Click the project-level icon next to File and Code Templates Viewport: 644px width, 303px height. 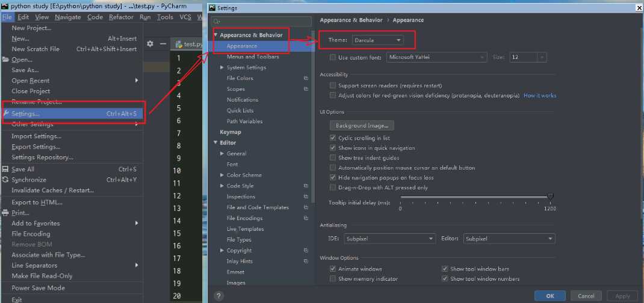(306, 207)
